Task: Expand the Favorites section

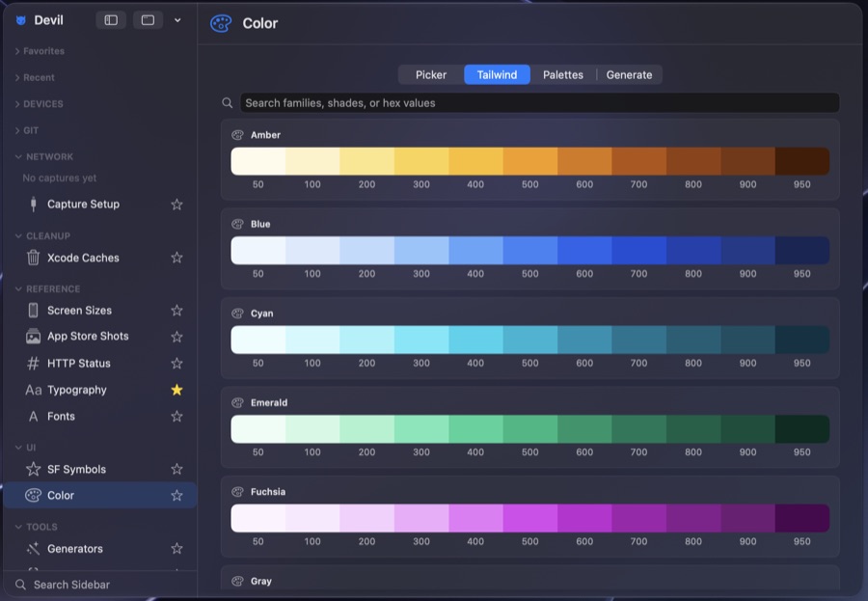Action: (40, 51)
